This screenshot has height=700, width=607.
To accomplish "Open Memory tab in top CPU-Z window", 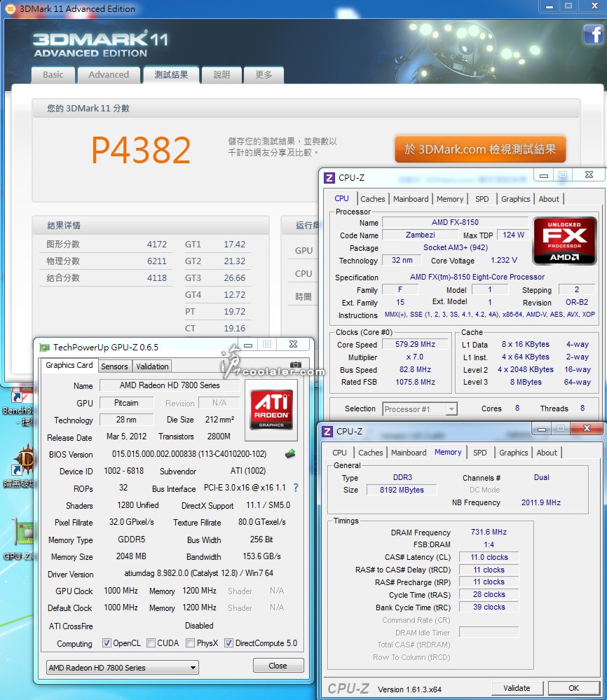I will 450,199.
